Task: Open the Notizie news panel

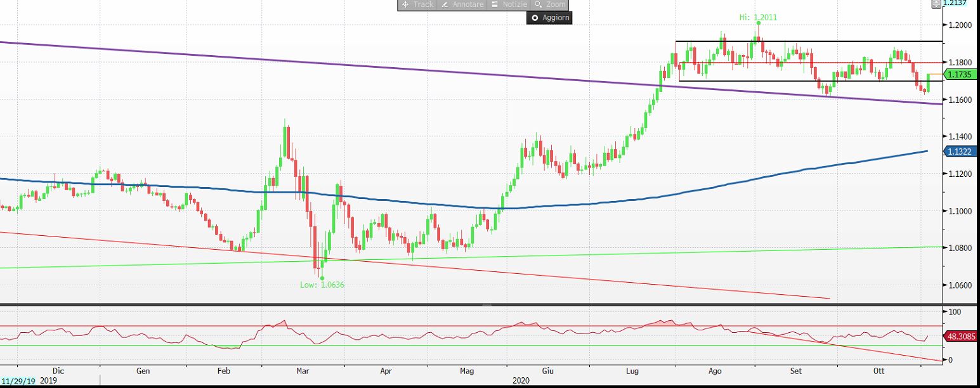Action: point(509,4)
